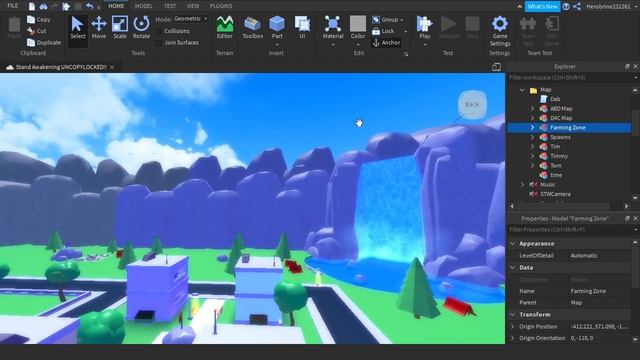Click the viewport layout icon above scene
Screen dimensions: 640x360
tap(496, 67)
